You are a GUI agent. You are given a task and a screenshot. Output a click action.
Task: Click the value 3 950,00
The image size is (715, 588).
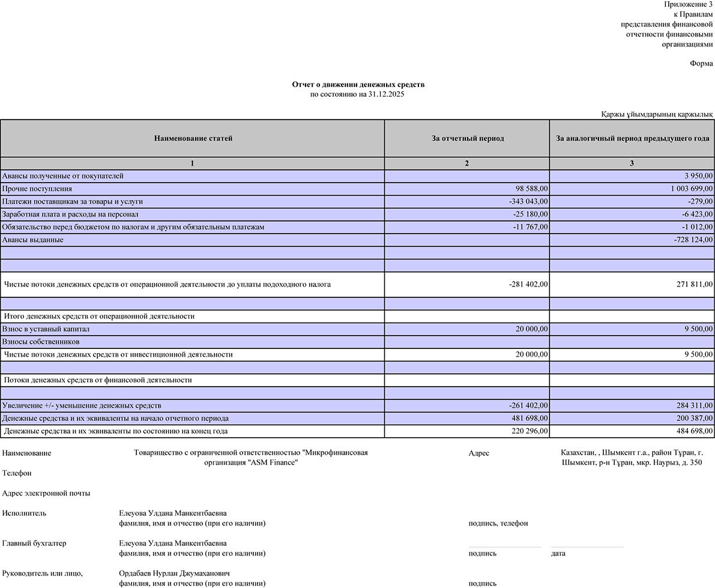(x=698, y=176)
